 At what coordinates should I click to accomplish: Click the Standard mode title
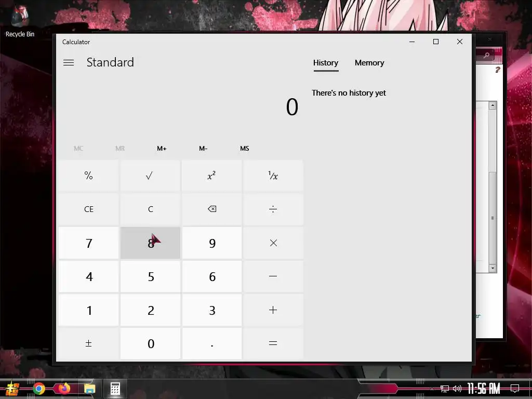[x=110, y=62]
